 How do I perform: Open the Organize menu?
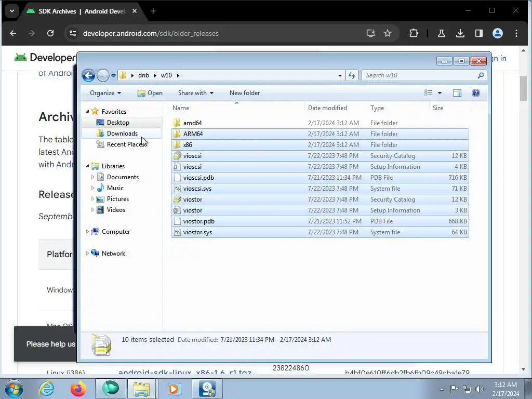pyautogui.click(x=105, y=93)
